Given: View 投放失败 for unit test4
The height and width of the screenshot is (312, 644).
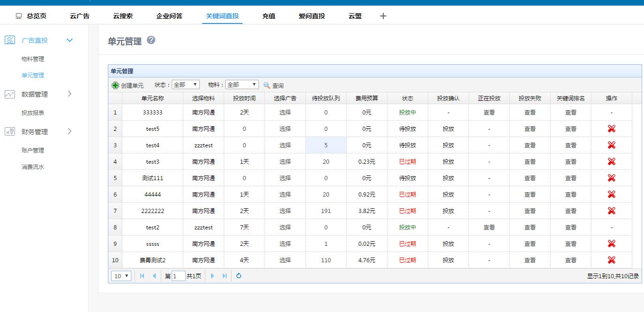Looking at the screenshot, I should (x=530, y=145).
